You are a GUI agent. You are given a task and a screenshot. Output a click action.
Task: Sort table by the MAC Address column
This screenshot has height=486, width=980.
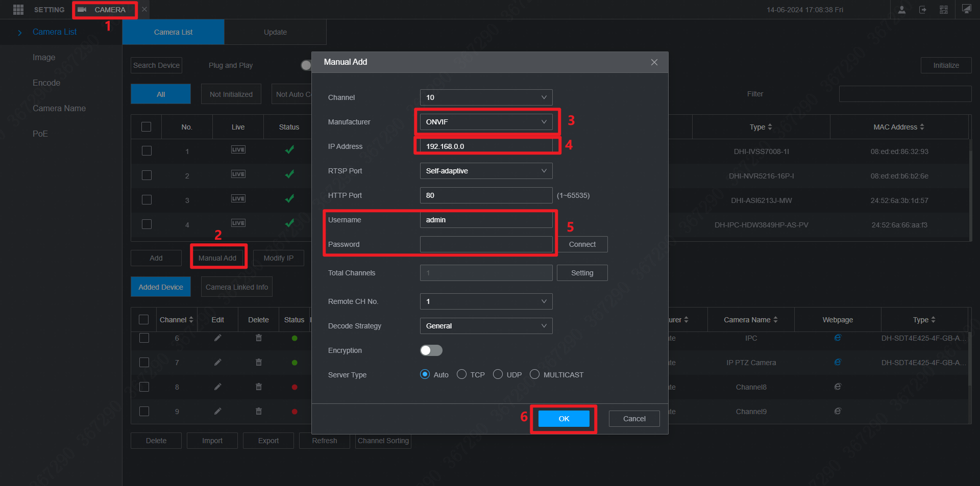(899, 126)
